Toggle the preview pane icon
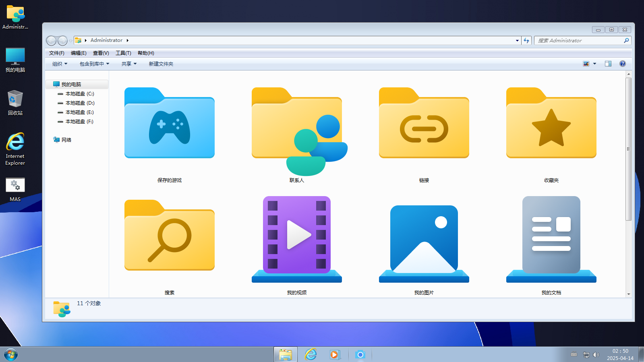Image resolution: width=644 pixels, height=362 pixels. [608, 64]
